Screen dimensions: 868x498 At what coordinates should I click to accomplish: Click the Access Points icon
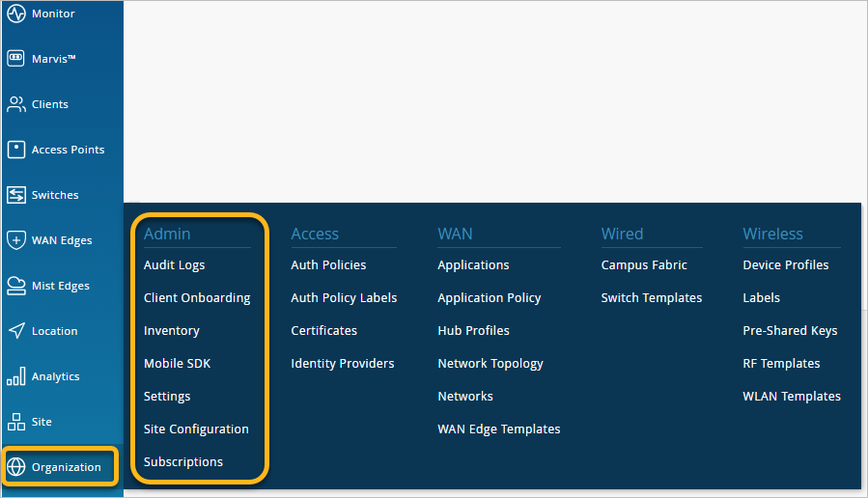point(15,150)
